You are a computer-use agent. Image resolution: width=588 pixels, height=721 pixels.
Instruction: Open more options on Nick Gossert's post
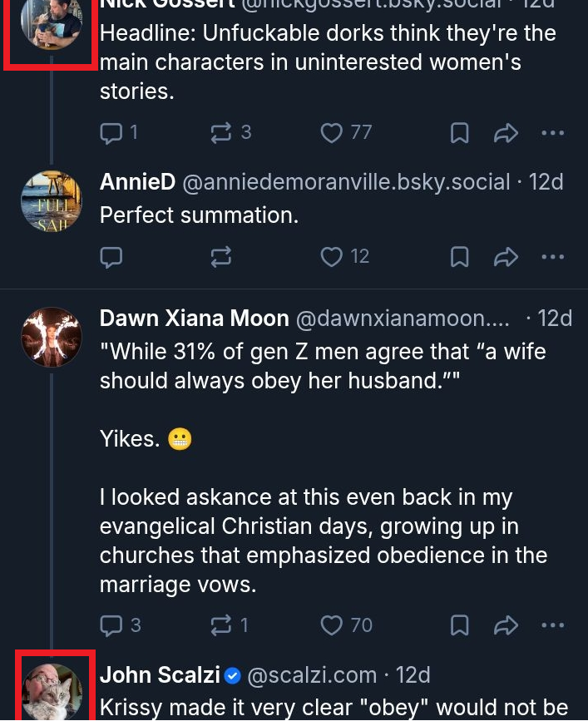click(552, 133)
